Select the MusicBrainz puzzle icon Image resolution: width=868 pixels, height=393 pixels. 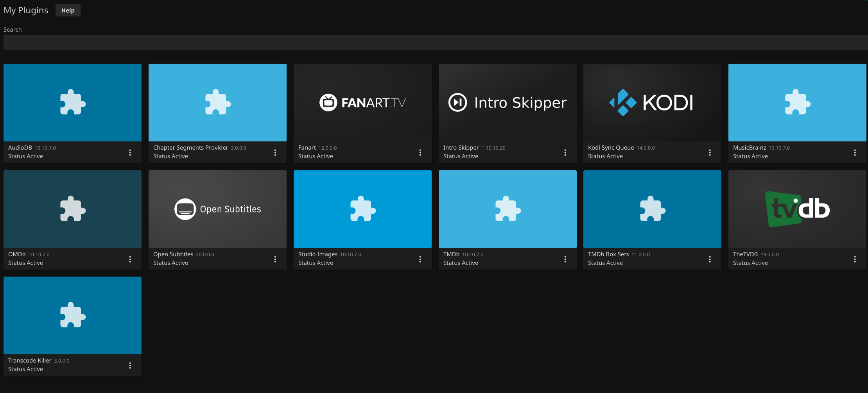797,102
